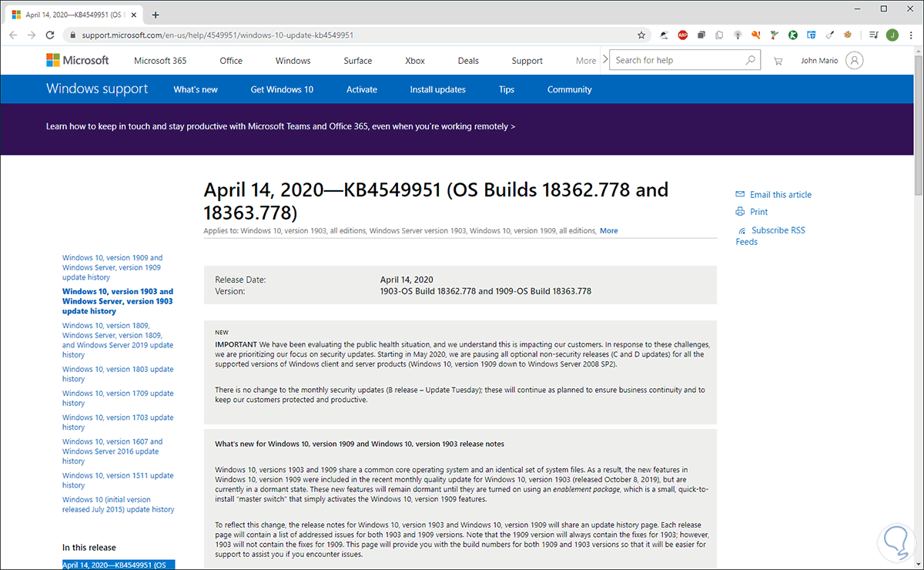This screenshot has height=570, width=924.
Task: Click the lightbulb extension icon
Action: (738, 35)
